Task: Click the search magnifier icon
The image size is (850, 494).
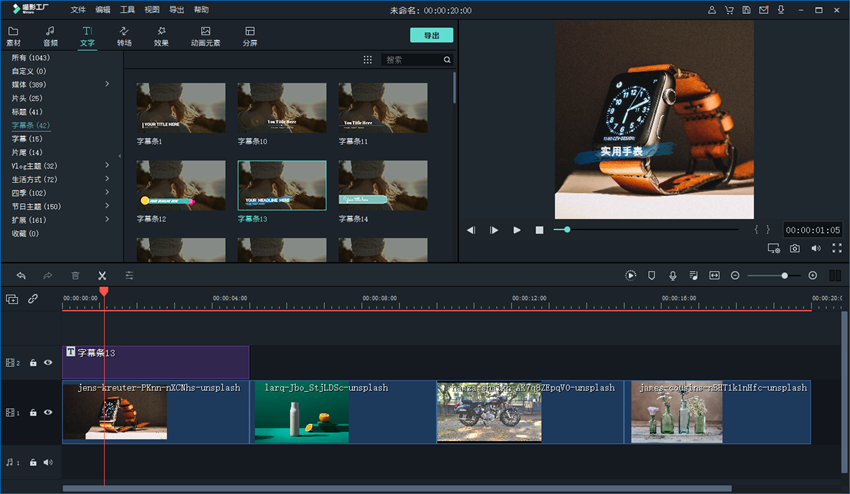Action: (x=447, y=60)
